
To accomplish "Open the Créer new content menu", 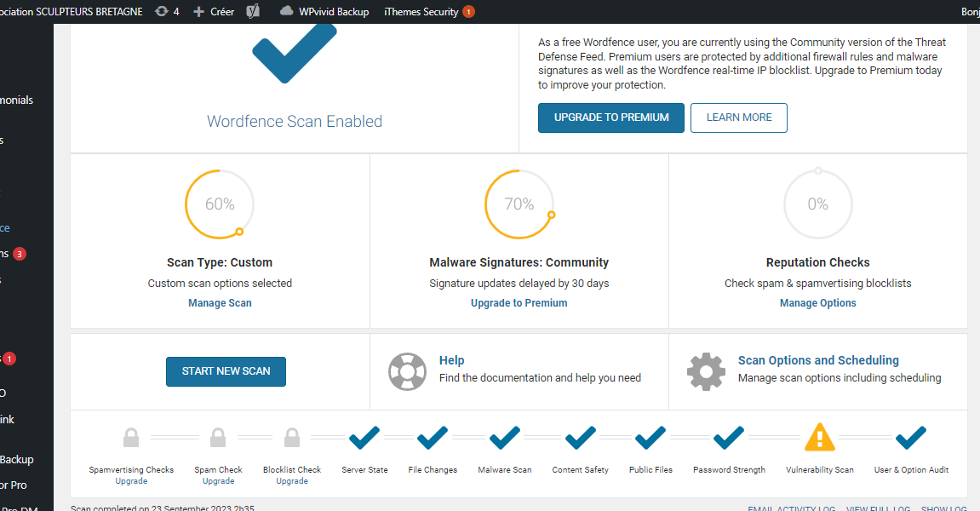I will tap(213, 12).
